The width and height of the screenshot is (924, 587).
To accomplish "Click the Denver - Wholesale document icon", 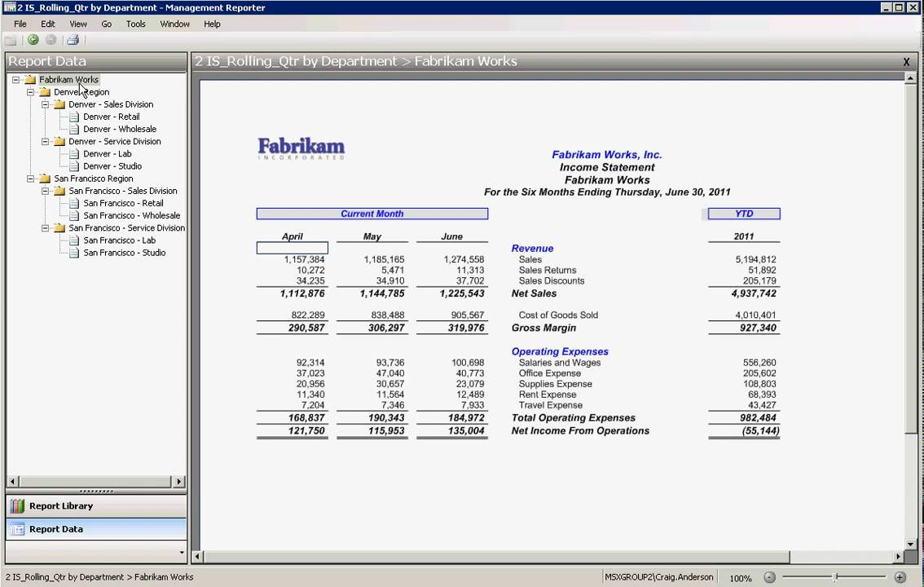I will (74, 129).
